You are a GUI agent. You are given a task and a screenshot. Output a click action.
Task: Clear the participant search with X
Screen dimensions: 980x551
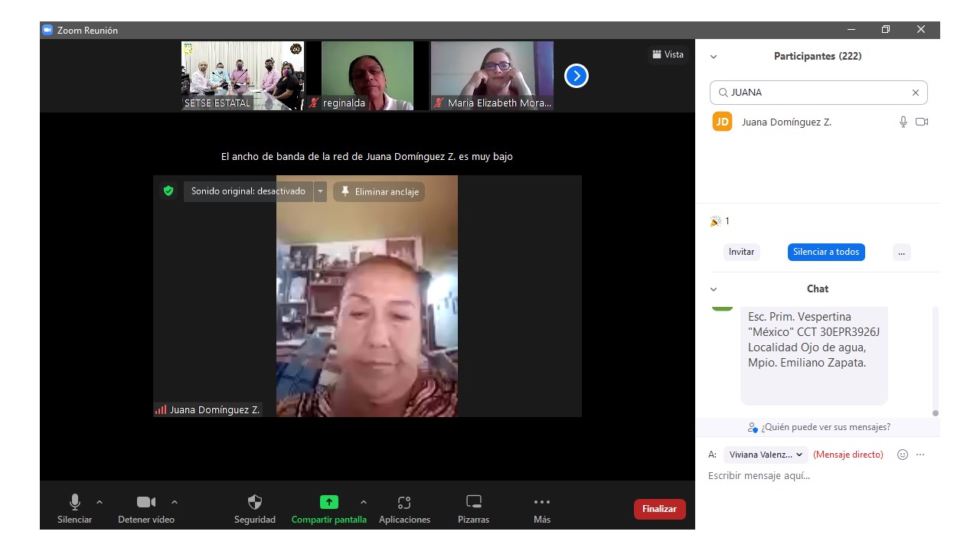click(916, 93)
